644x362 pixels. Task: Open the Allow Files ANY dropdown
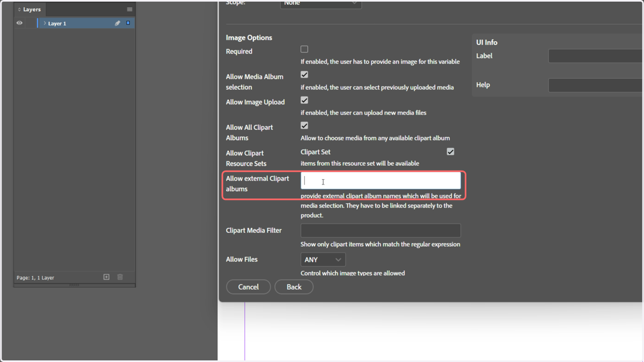point(323,260)
